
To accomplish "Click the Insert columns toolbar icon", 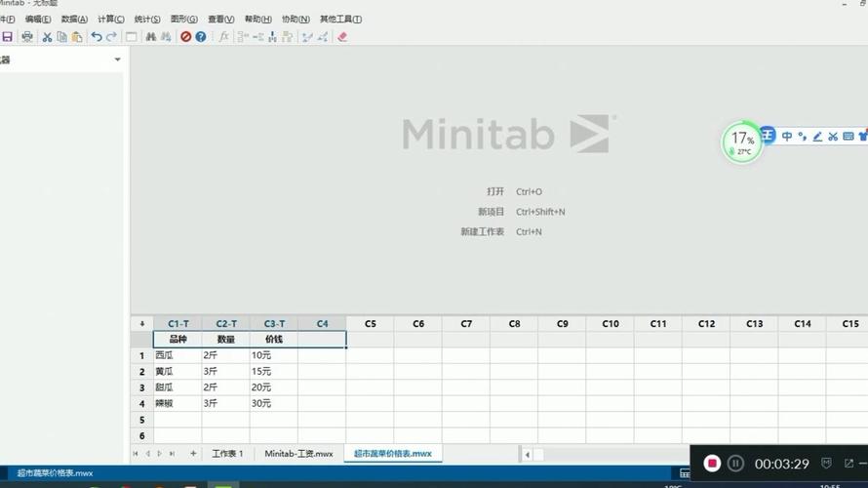I will coord(272,36).
